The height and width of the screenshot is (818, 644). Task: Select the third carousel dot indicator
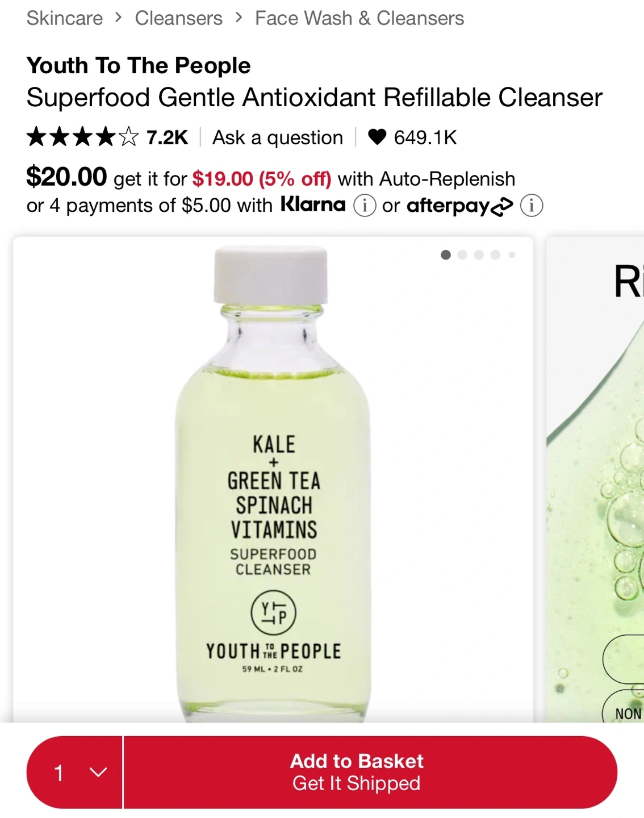[x=479, y=255]
